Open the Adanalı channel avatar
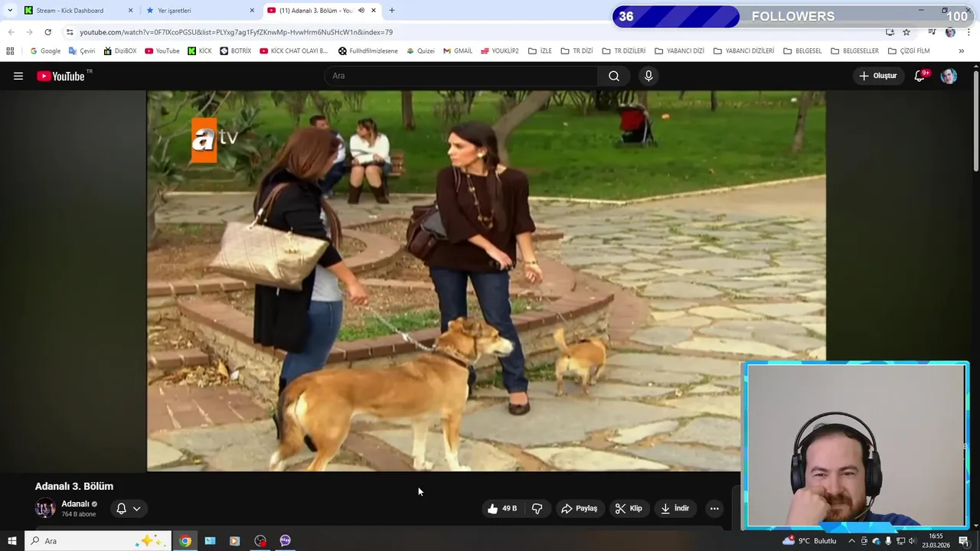The image size is (980, 551). click(x=45, y=508)
